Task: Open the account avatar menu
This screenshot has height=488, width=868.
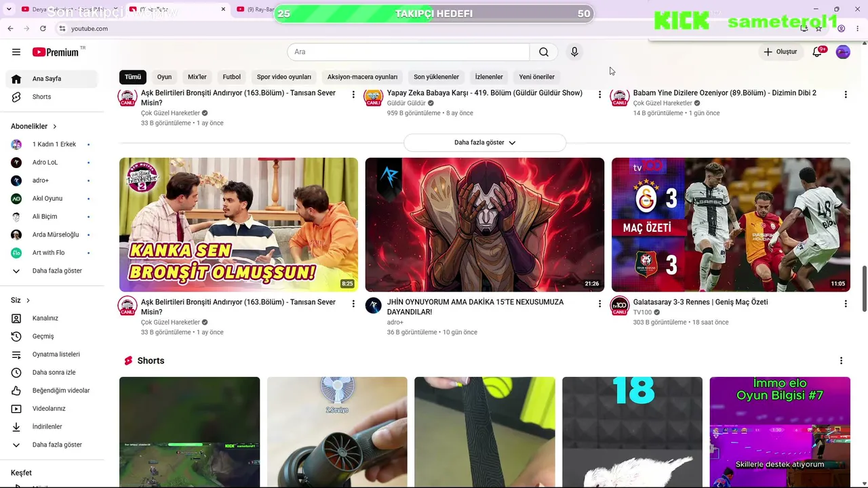Action: point(843,52)
